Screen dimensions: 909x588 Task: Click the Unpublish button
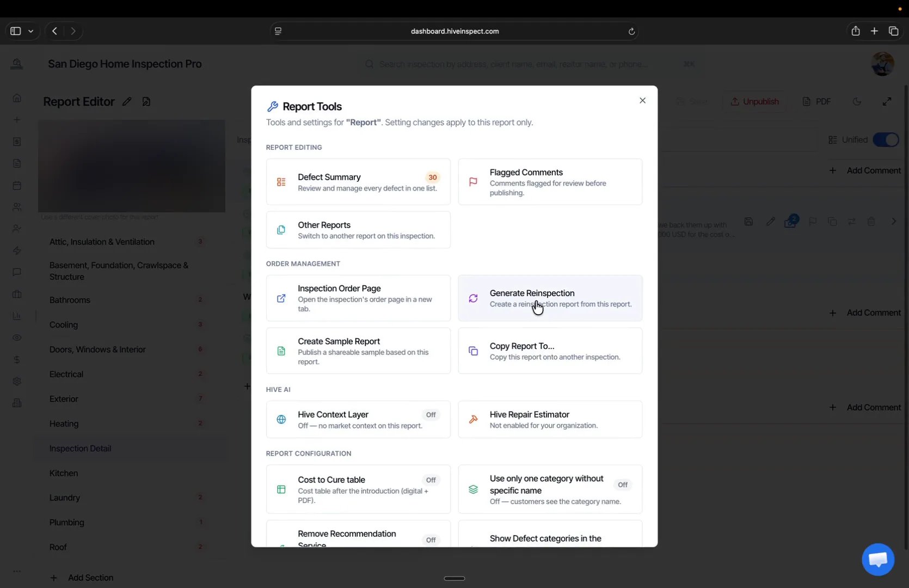pos(754,102)
